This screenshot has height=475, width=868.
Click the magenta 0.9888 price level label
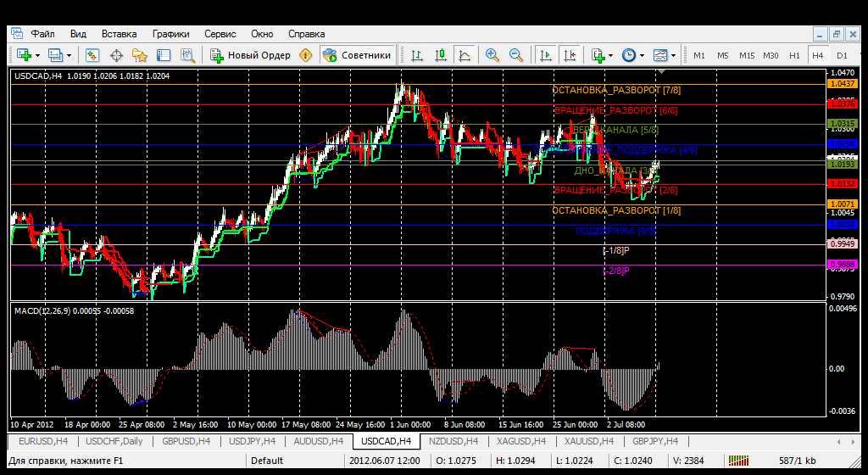point(842,265)
